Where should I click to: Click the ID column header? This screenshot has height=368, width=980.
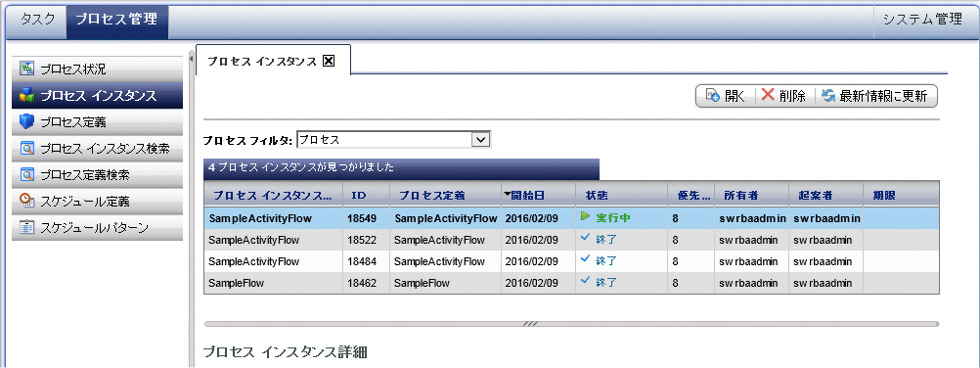366,195
